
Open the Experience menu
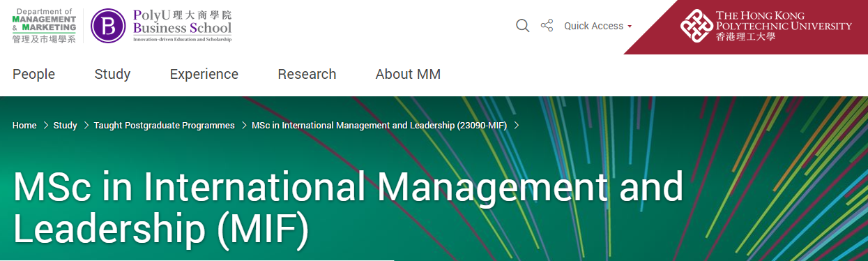coord(204,74)
